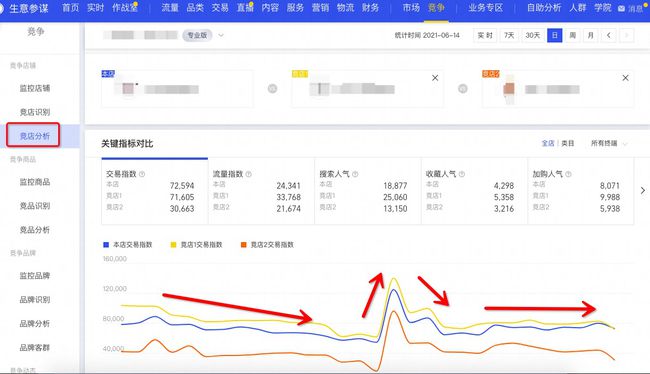Remove competitor shop 1 with its X
This screenshot has height=374, width=650.
435,78
